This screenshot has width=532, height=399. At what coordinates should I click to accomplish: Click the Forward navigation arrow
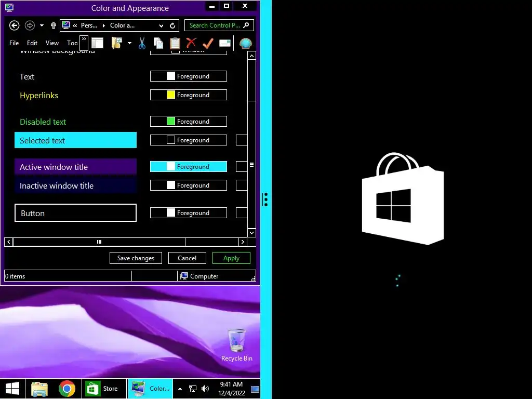click(30, 25)
